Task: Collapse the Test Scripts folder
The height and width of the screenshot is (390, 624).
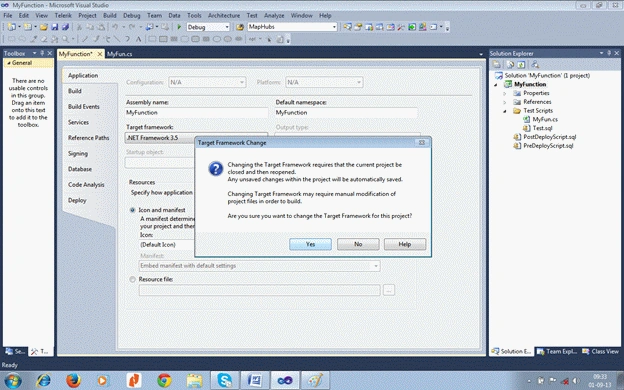Action: 505,111
